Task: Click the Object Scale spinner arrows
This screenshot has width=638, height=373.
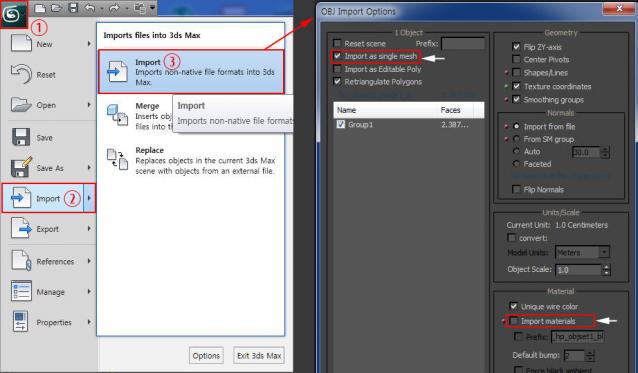Action: (x=606, y=270)
